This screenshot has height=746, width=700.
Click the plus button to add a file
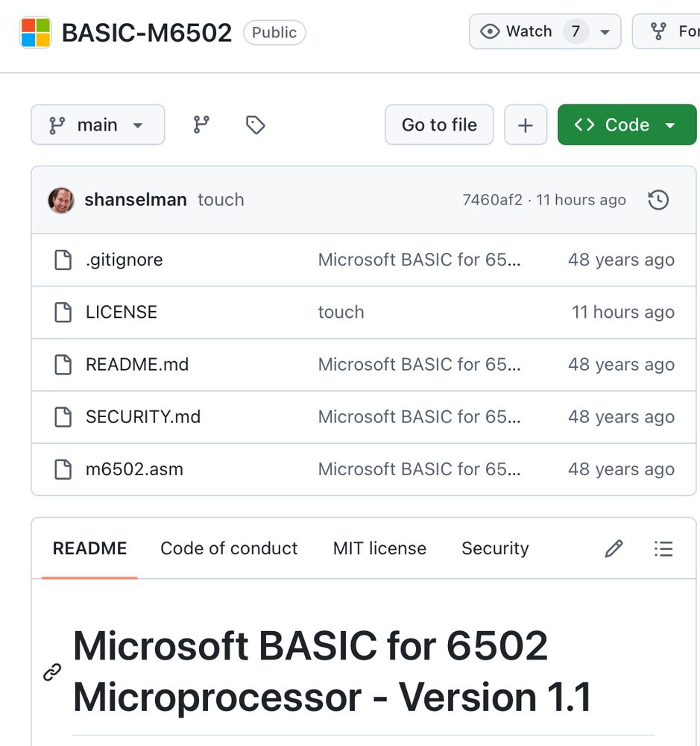point(526,125)
